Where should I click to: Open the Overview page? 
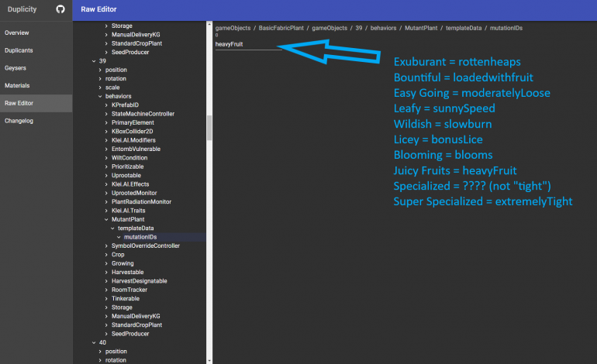(x=17, y=33)
